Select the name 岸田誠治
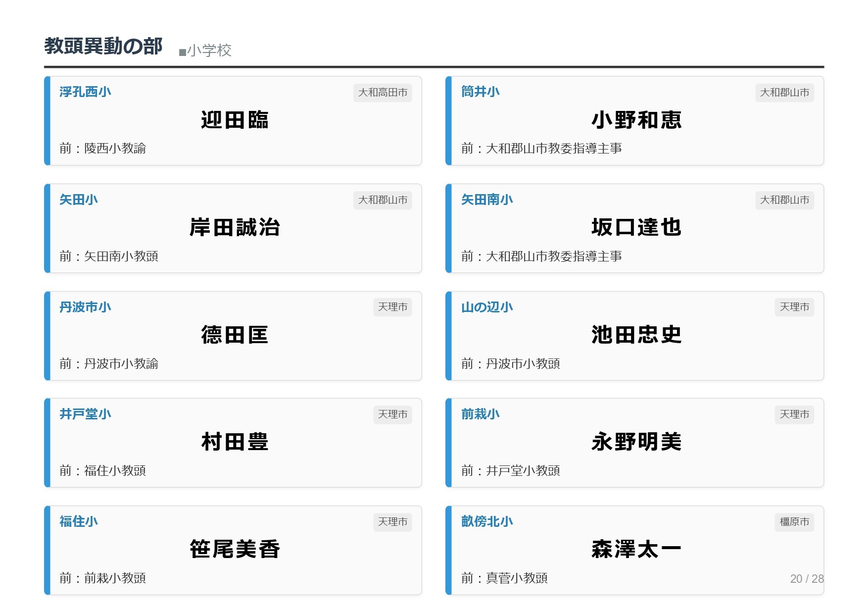The height and width of the screenshot is (614, 868). click(x=235, y=227)
